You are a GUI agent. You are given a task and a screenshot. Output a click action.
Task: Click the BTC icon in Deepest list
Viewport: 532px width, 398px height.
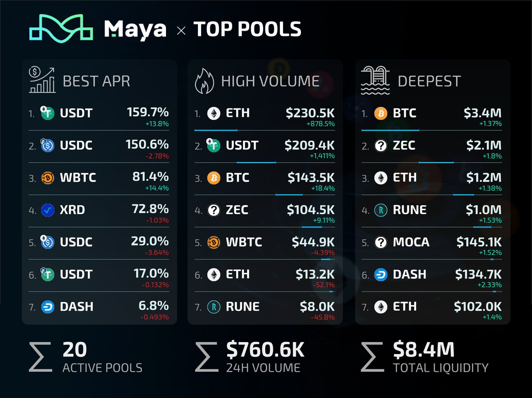tap(381, 113)
